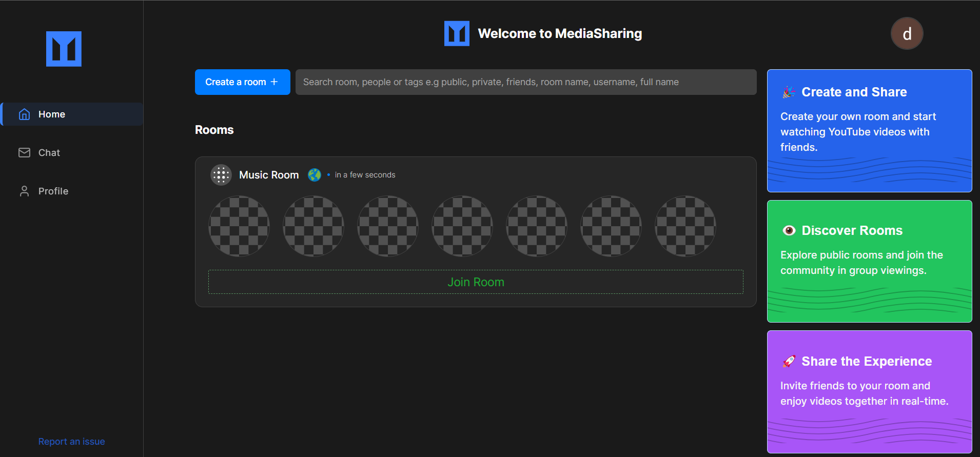Click the MediaSharing logo beside the welcome title

(x=457, y=33)
